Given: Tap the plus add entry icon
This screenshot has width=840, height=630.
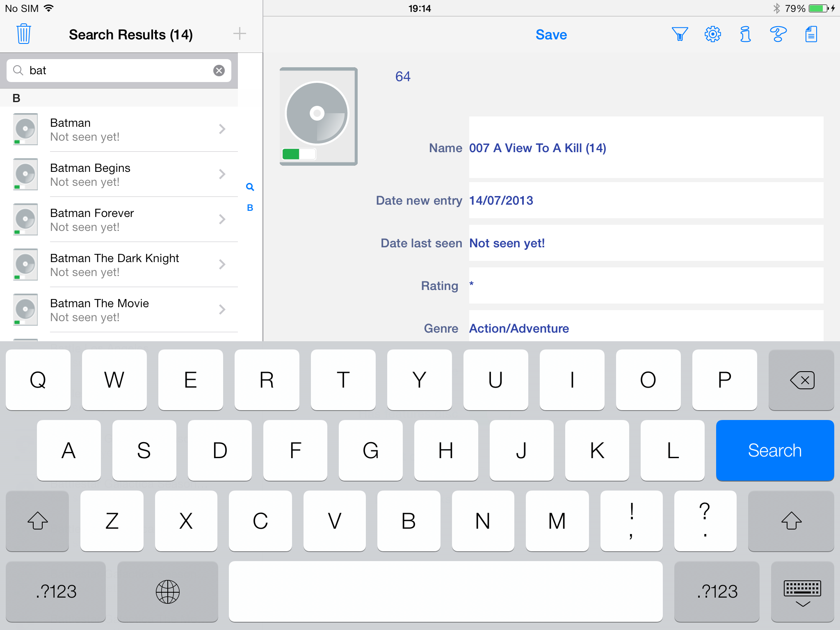Looking at the screenshot, I should 240,34.
